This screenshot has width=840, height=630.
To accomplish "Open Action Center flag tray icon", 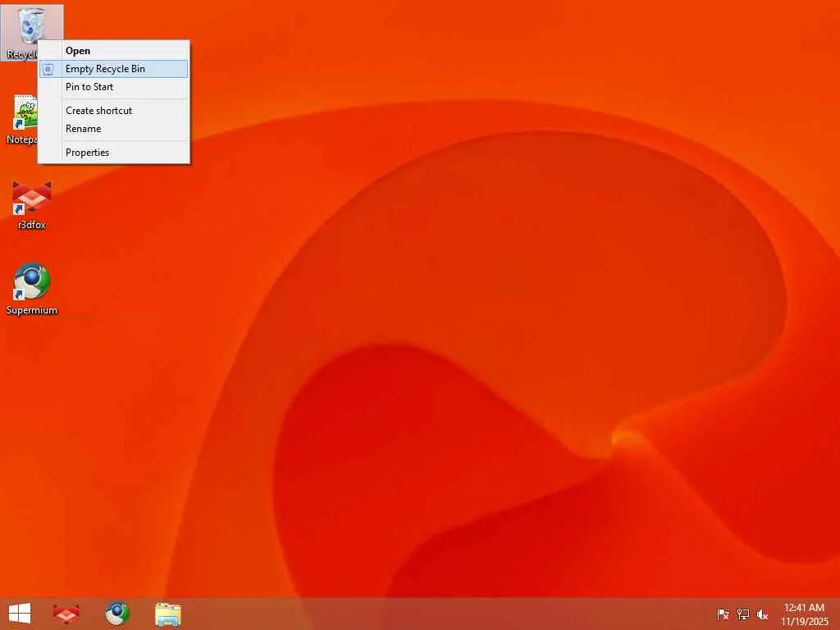I will 723,614.
